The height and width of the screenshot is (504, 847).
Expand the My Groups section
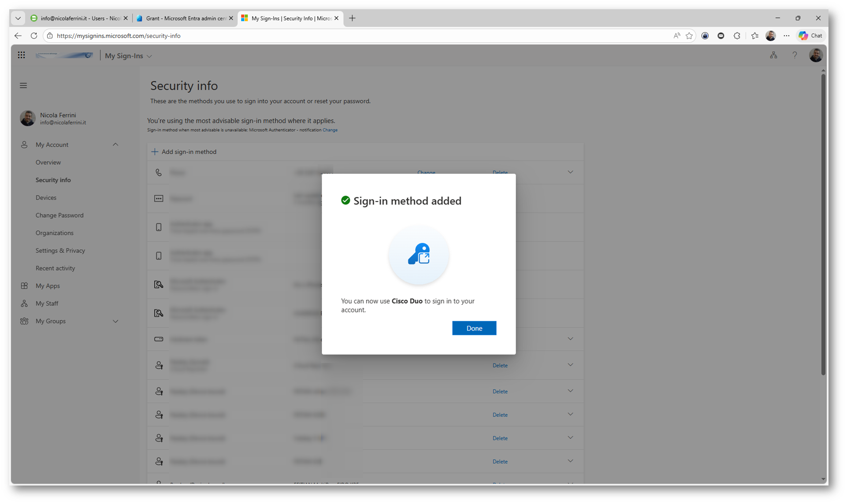pyautogui.click(x=115, y=321)
